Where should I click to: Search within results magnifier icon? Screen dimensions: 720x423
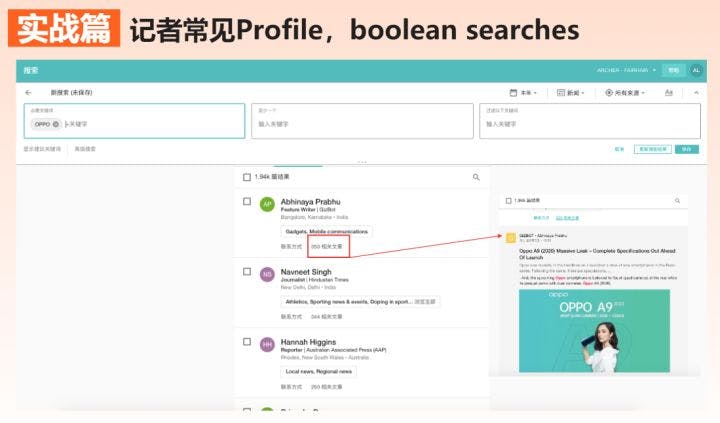tap(476, 177)
